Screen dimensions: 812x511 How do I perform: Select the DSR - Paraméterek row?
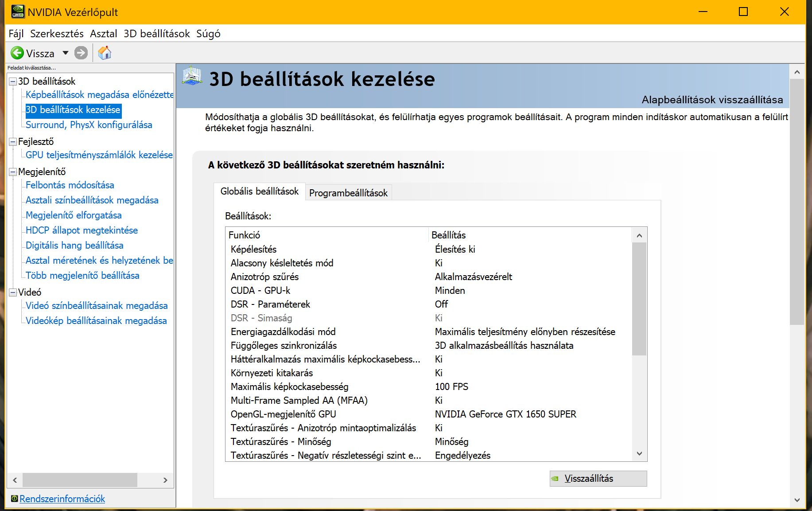[x=429, y=304]
